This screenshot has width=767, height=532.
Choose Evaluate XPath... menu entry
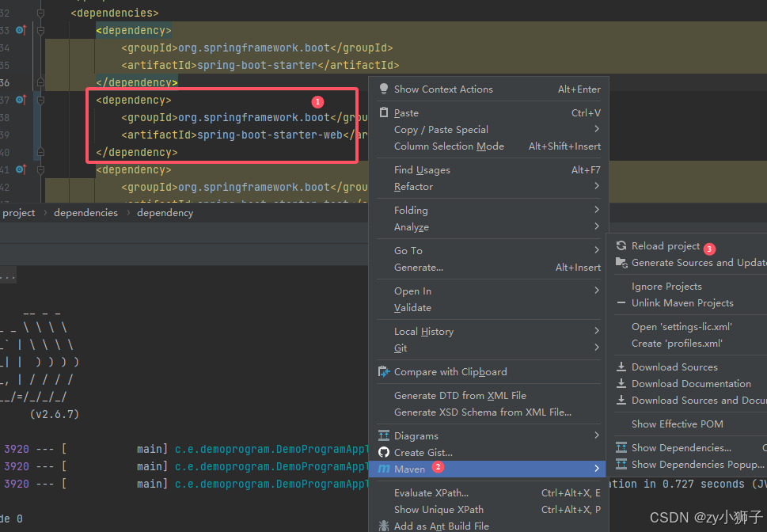point(488,493)
